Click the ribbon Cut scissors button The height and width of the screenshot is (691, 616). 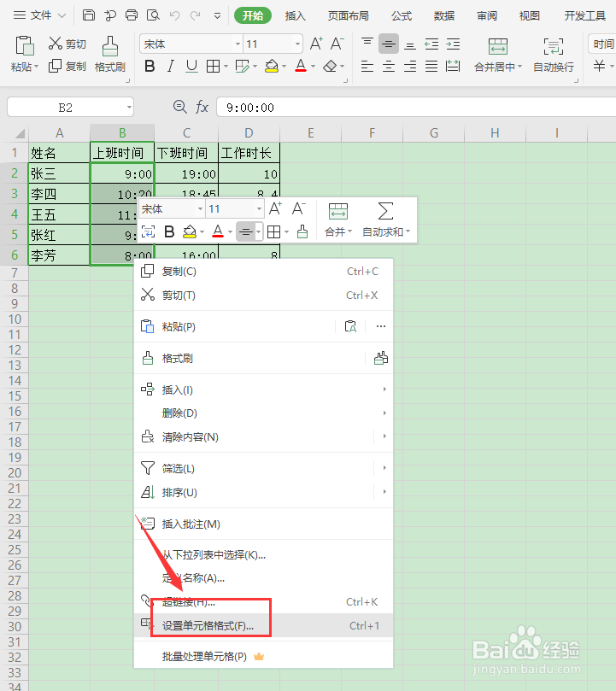point(67,44)
